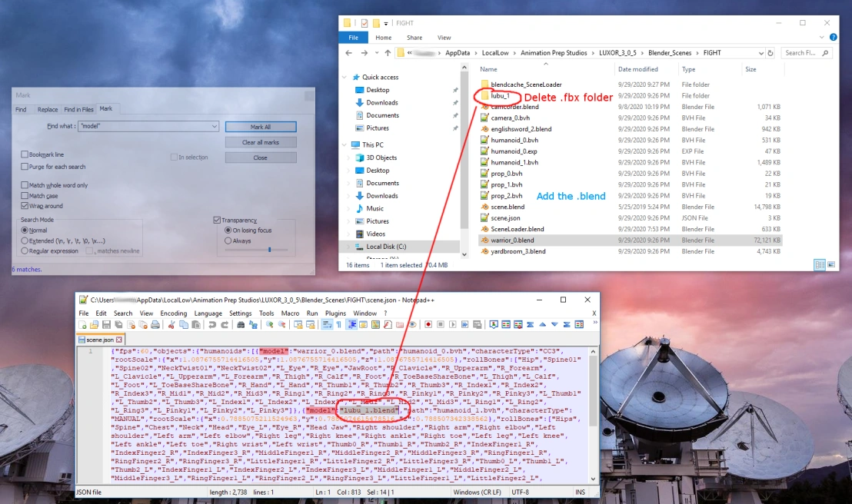
Task: Select Regular expression search mode
Action: (x=25, y=251)
